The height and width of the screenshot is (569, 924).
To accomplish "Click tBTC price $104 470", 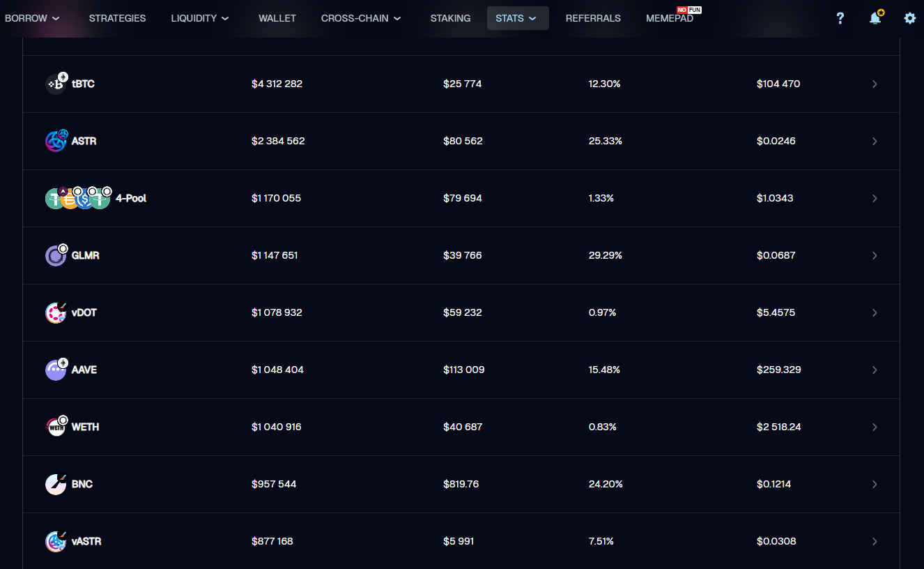I will [x=778, y=84].
